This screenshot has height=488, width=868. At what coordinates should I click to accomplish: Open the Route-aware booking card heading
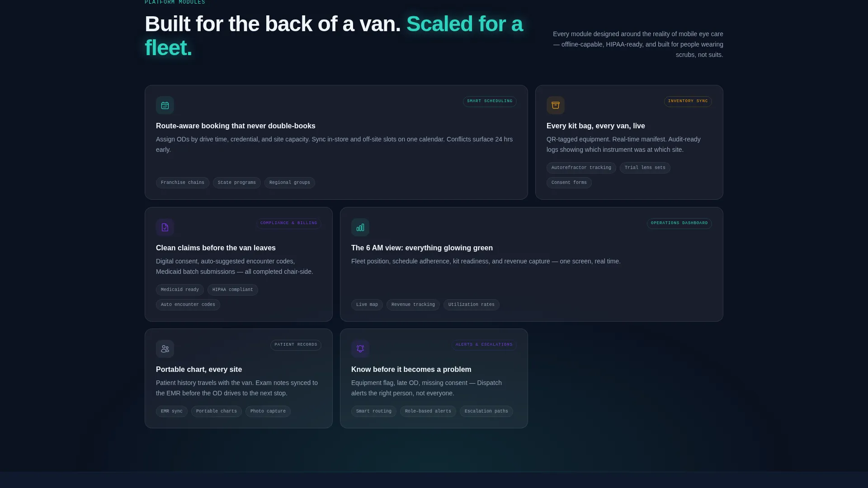(236, 126)
